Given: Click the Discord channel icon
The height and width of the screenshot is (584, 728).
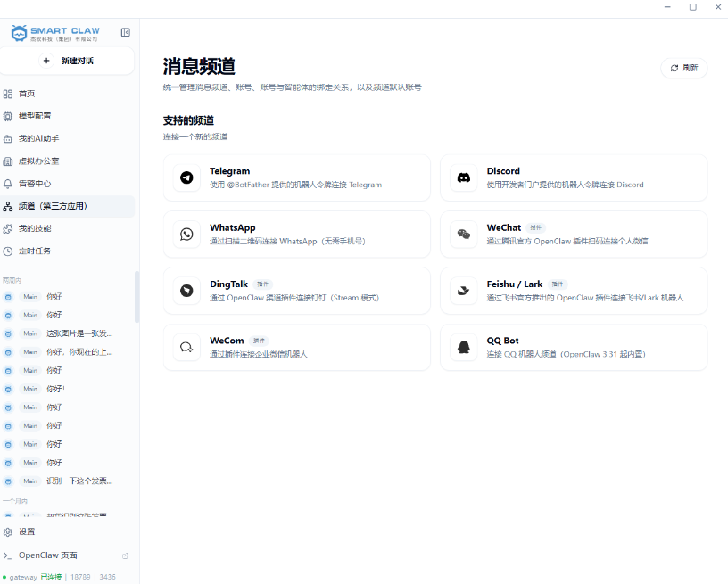Looking at the screenshot, I should coord(463,177).
